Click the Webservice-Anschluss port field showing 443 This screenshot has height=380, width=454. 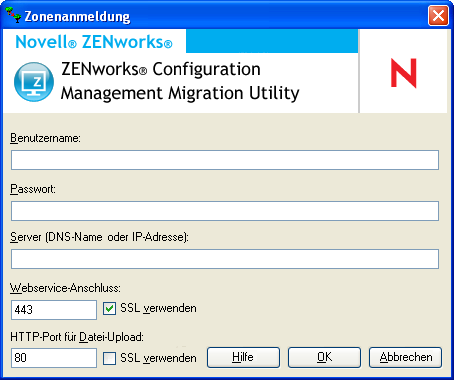(x=54, y=310)
